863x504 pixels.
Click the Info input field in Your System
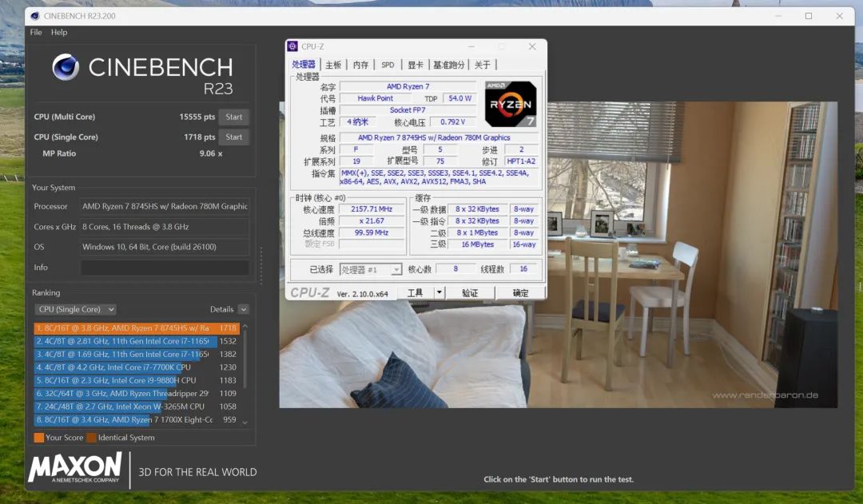coord(165,268)
